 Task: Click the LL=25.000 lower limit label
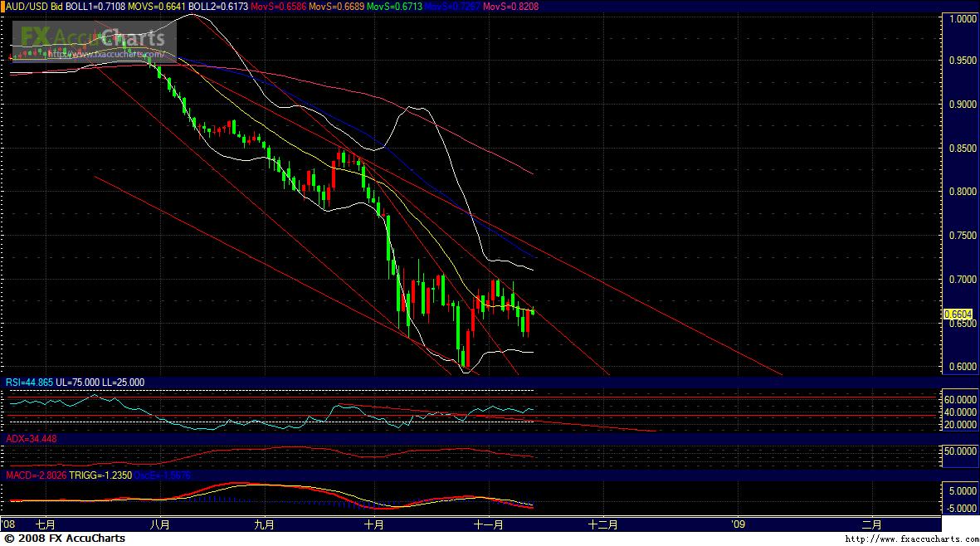[x=123, y=383]
